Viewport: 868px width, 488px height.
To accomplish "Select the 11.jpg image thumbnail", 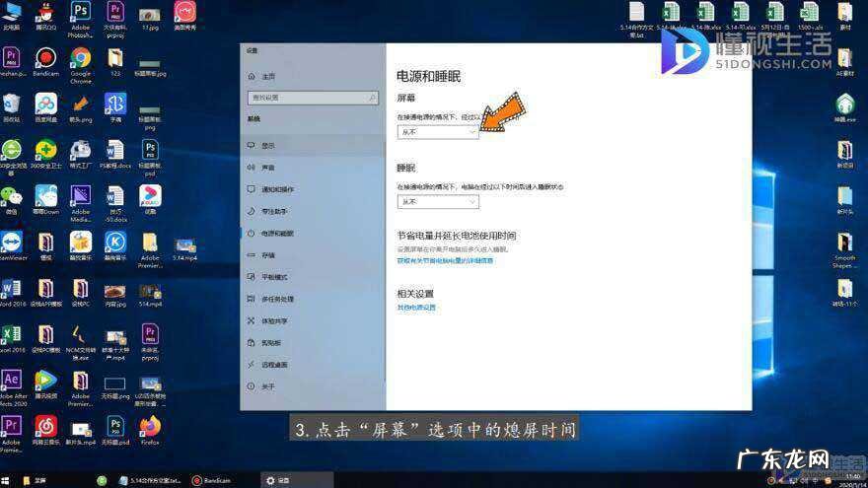I will (150, 19).
